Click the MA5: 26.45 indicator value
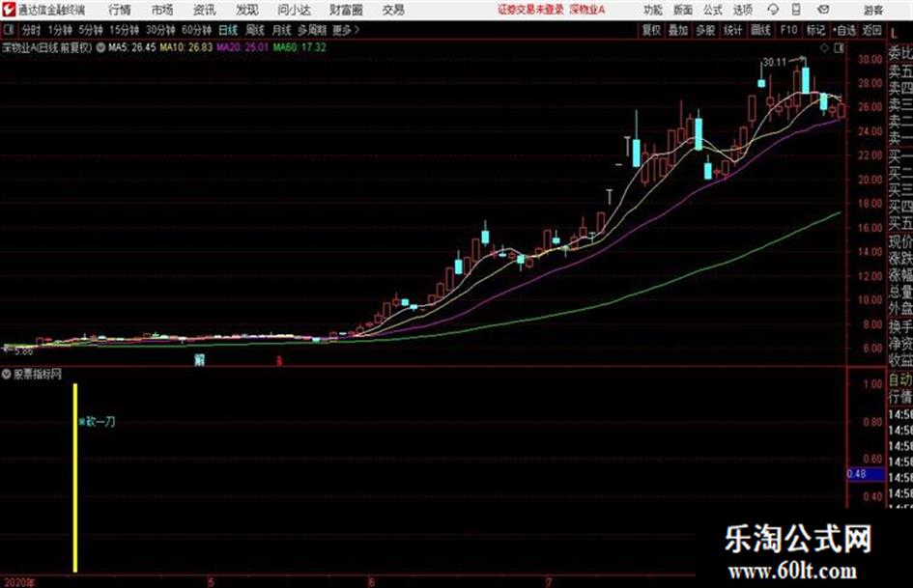Image resolution: width=913 pixels, height=588 pixels. [132, 47]
